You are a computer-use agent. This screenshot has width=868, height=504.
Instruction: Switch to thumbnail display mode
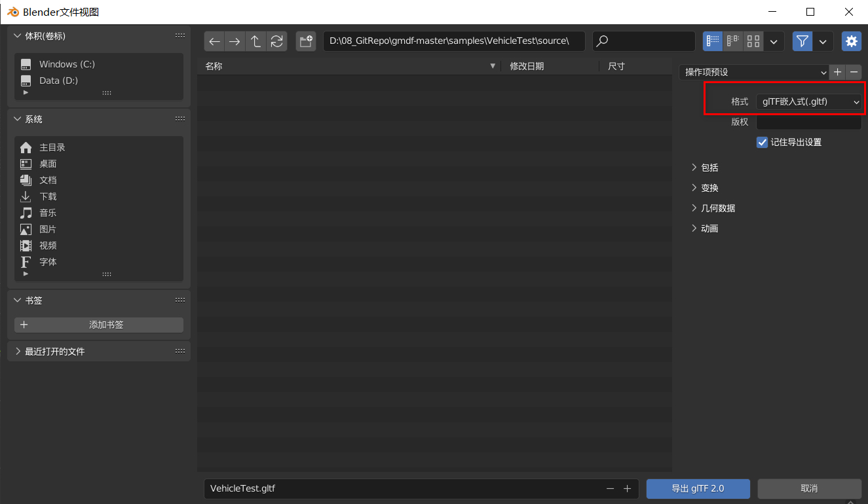[753, 41]
